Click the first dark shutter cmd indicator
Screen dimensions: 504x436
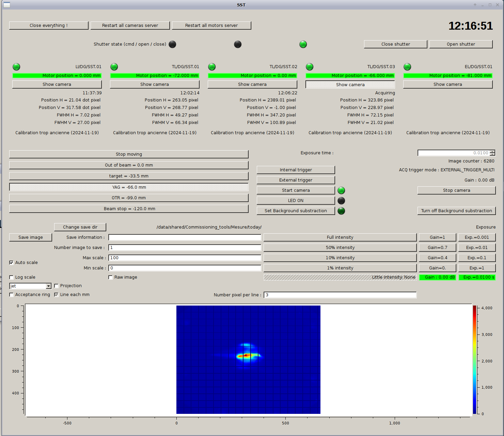[x=173, y=44]
